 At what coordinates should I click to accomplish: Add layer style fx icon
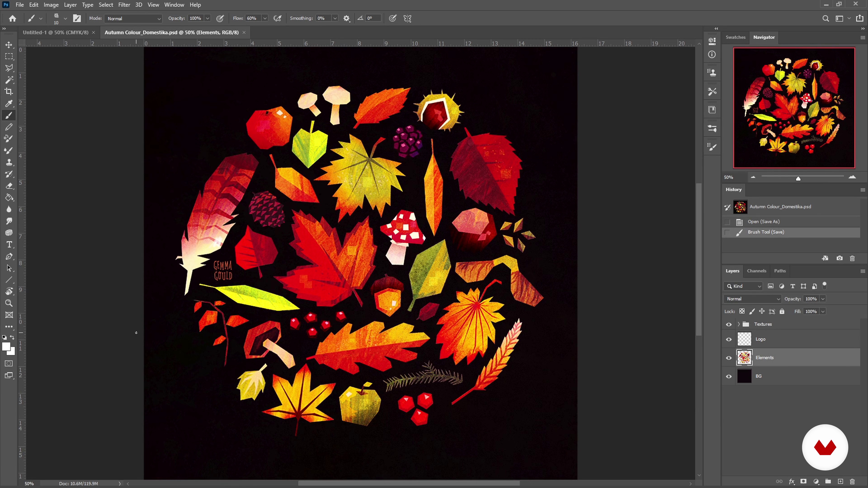tap(792, 482)
